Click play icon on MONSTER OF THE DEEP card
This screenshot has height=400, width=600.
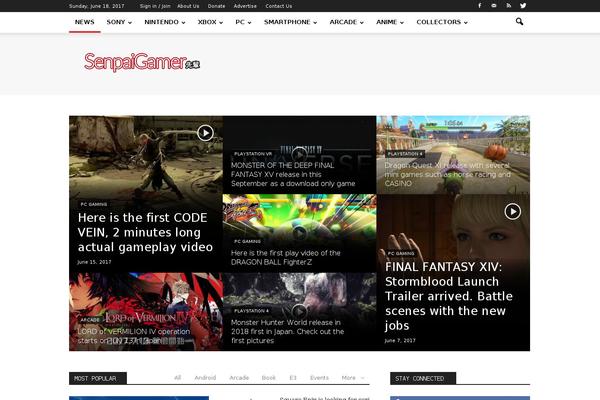click(x=299, y=155)
